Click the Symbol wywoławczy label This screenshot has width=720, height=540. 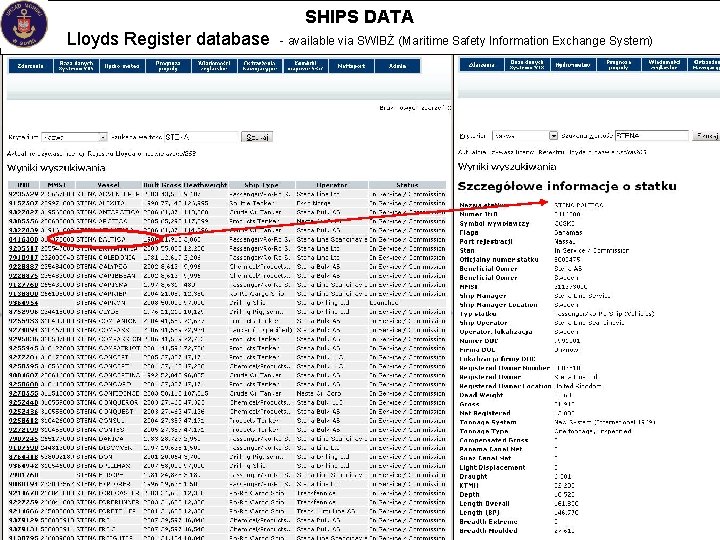[x=494, y=224]
